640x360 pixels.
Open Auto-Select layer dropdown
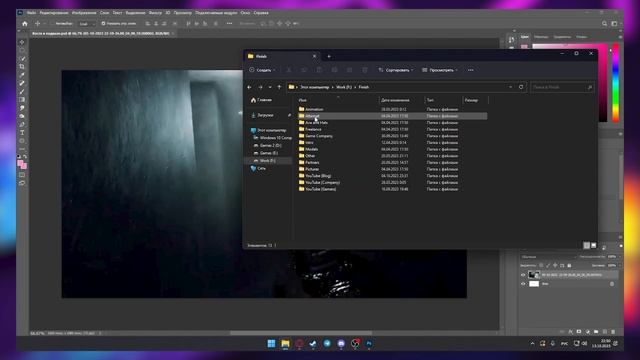(86, 24)
